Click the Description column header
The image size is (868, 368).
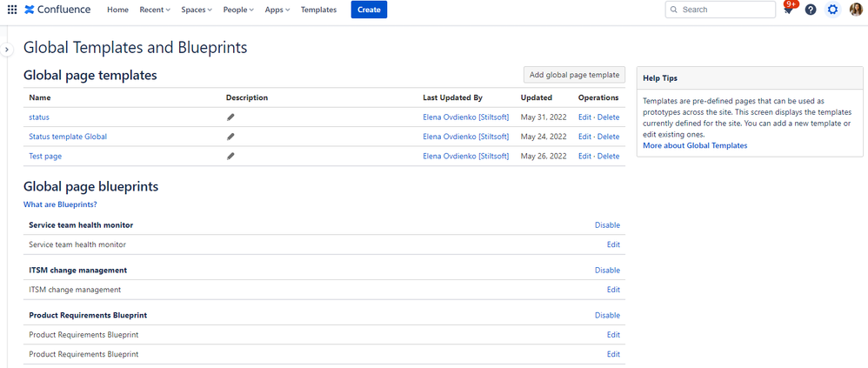click(247, 97)
